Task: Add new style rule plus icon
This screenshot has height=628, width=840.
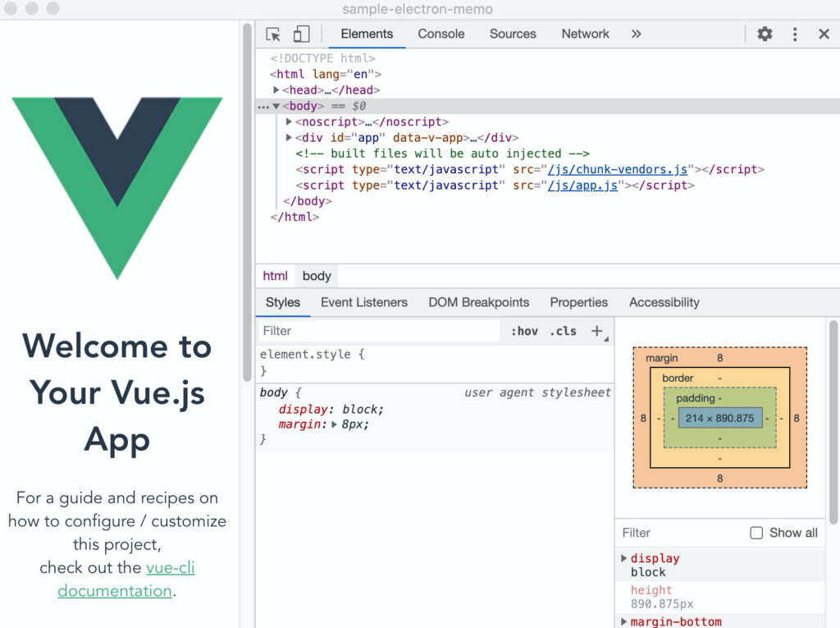Action: (x=597, y=331)
